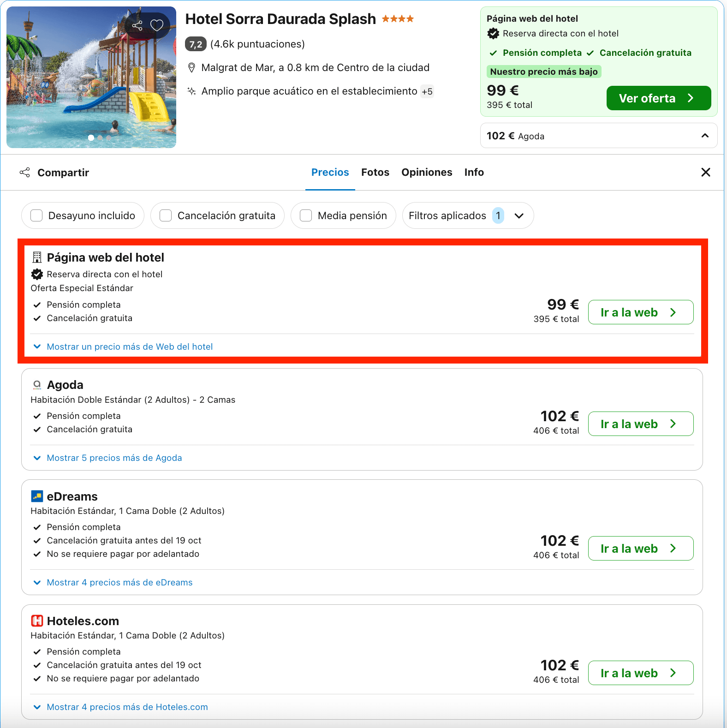727x728 pixels.
Task: Show the +5 additional highlights
Action: point(427,91)
